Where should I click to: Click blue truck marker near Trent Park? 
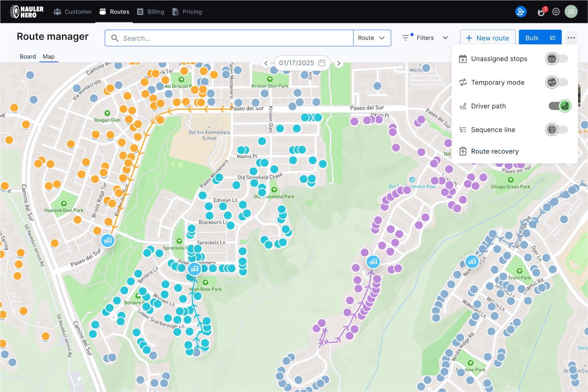point(472,261)
